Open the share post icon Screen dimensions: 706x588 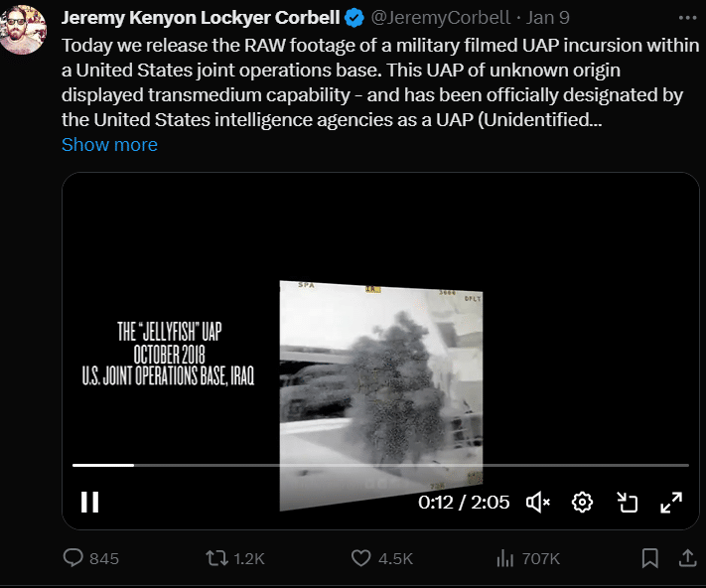(x=686, y=558)
